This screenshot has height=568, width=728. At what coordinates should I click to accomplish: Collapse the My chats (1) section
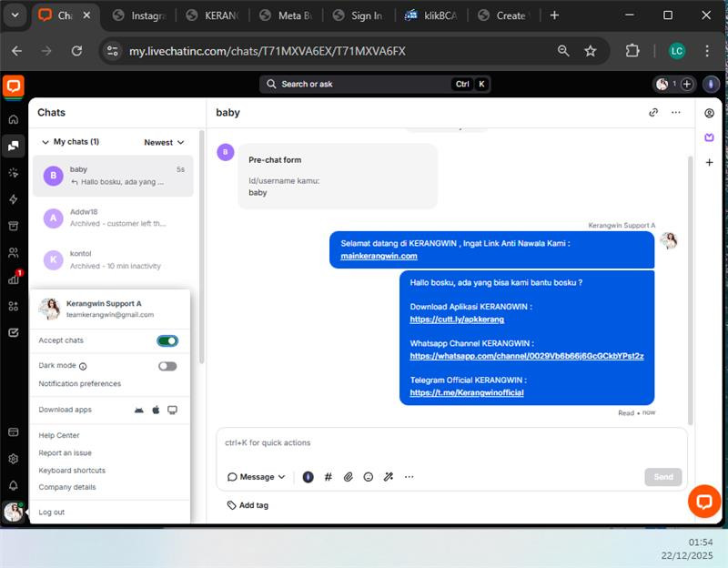coord(71,142)
